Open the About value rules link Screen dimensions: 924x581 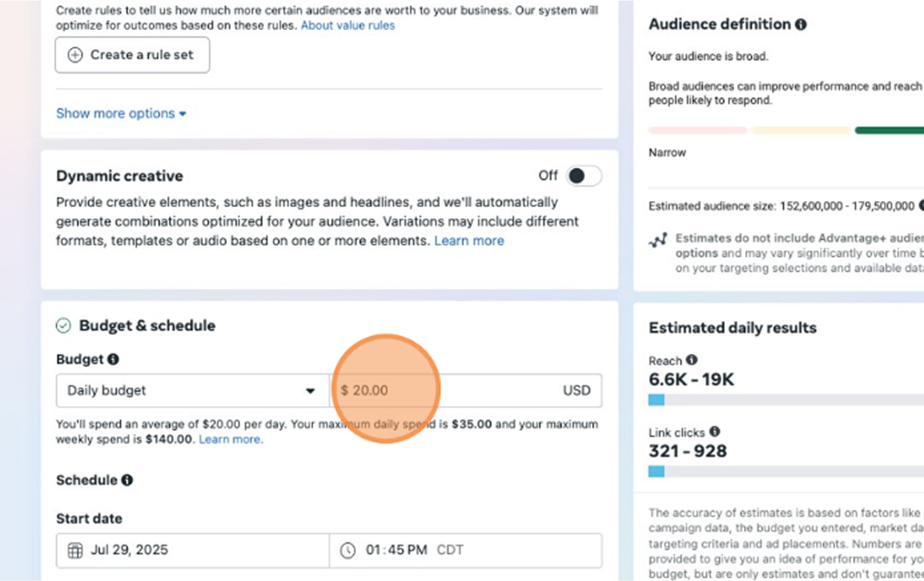347,25
